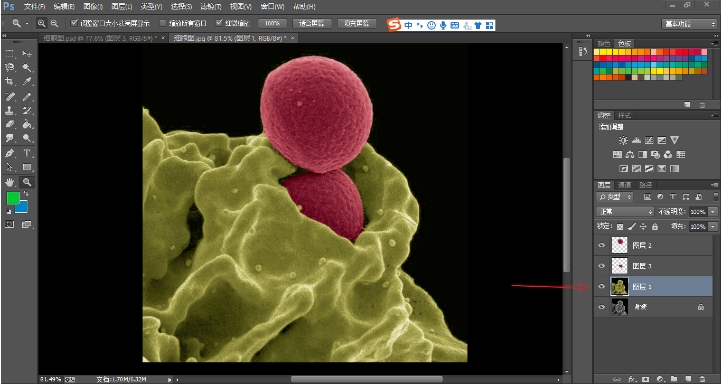This screenshot has width=721, height=384.
Task: Toggle visibility of the locked background layer
Action: (x=601, y=307)
